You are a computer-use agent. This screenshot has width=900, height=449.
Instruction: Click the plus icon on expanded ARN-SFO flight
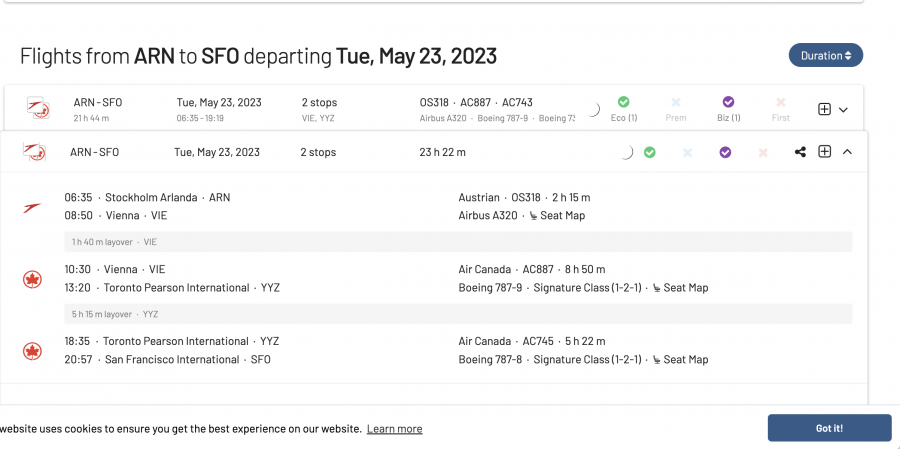coord(825,152)
